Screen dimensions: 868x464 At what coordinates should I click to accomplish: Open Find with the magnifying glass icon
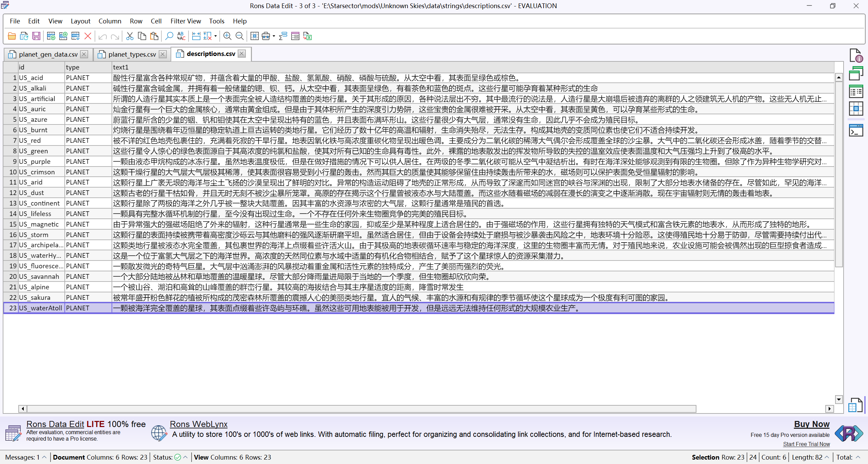[x=169, y=36]
